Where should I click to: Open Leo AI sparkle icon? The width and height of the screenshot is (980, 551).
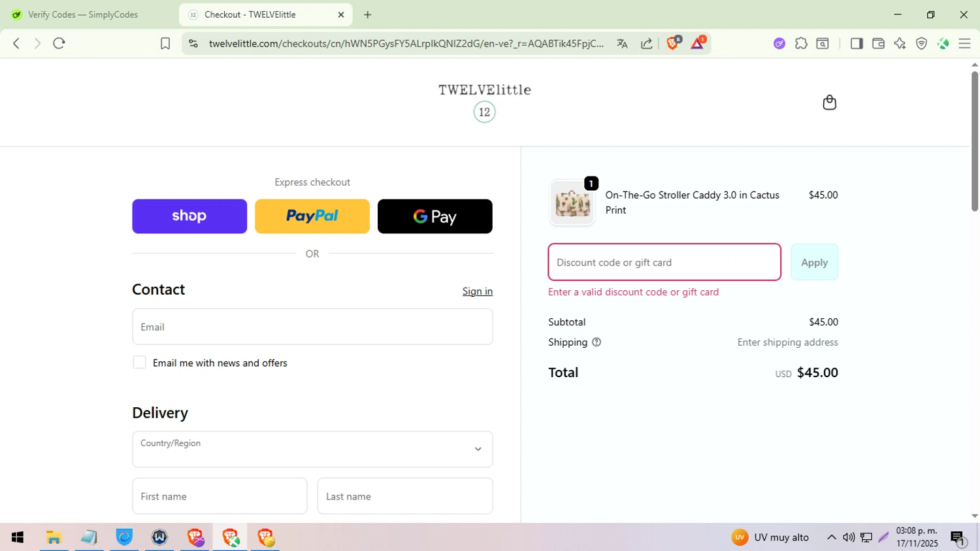click(900, 44)
